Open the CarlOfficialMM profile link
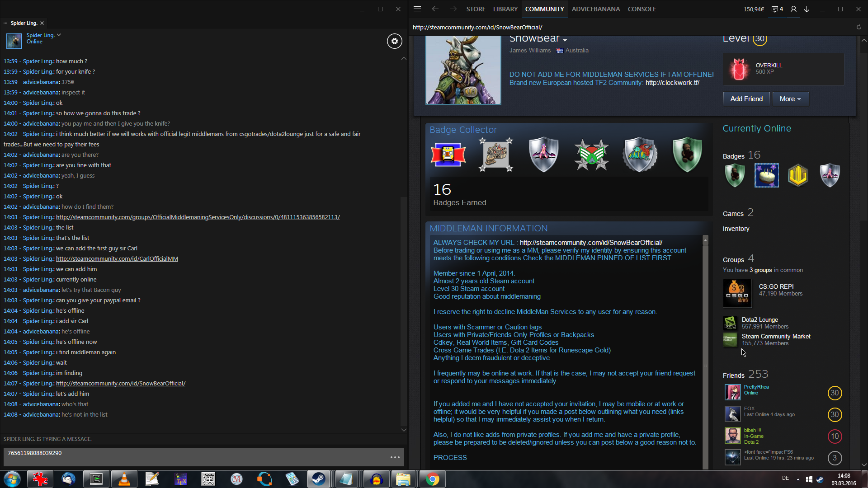The image size is (868, 488). pos(117,259)
